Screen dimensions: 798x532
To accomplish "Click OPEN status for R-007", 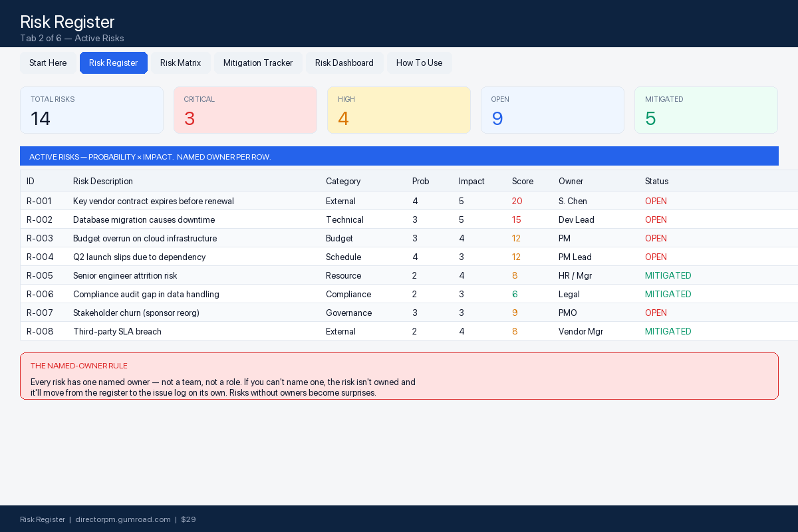I will tap(656, 313).
